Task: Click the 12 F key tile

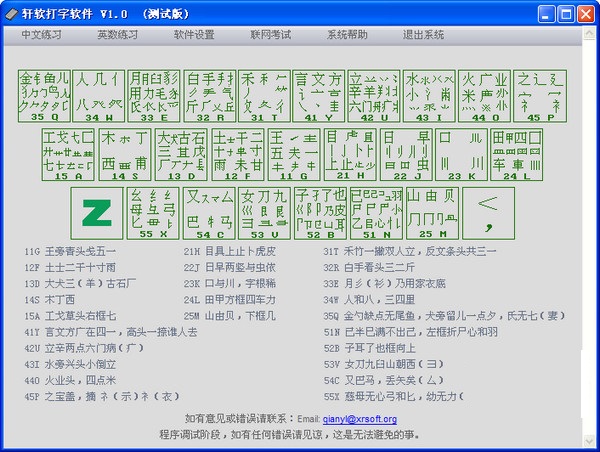Action: point(238,155)
